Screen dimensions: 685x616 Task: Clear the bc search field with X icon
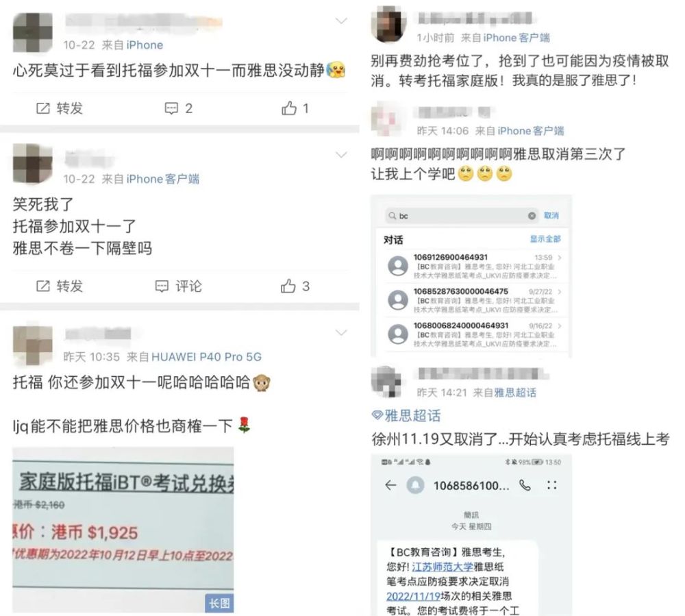tap(532, 216)
